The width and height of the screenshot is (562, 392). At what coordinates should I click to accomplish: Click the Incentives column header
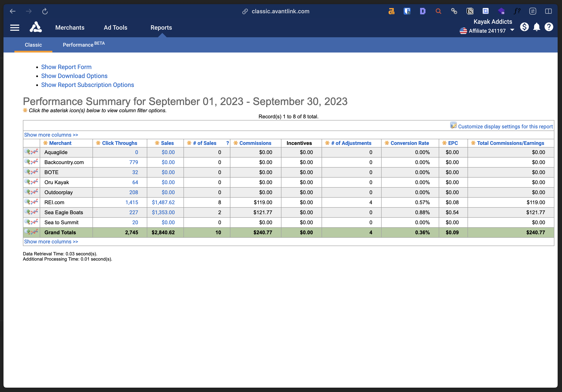click(x=299, y=143)
